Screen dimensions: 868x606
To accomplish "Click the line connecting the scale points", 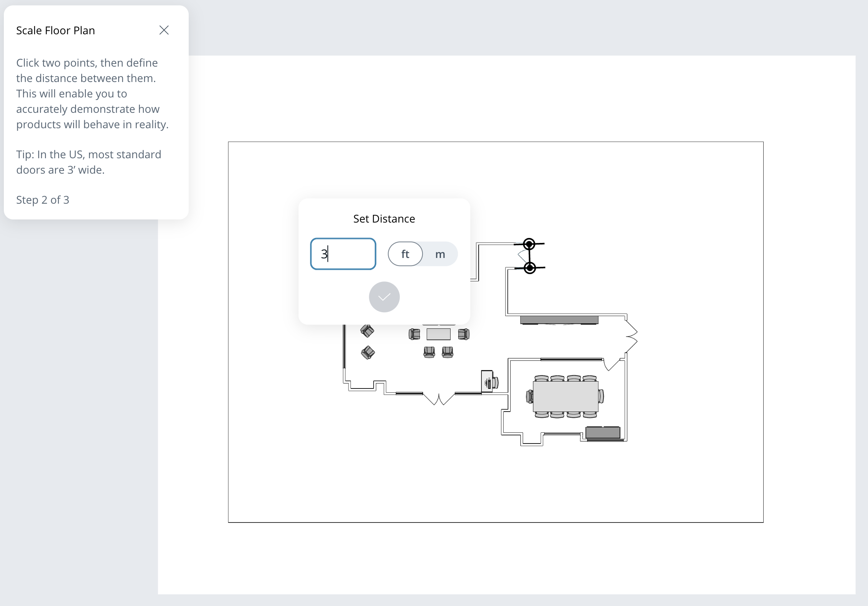I will 530,256.
